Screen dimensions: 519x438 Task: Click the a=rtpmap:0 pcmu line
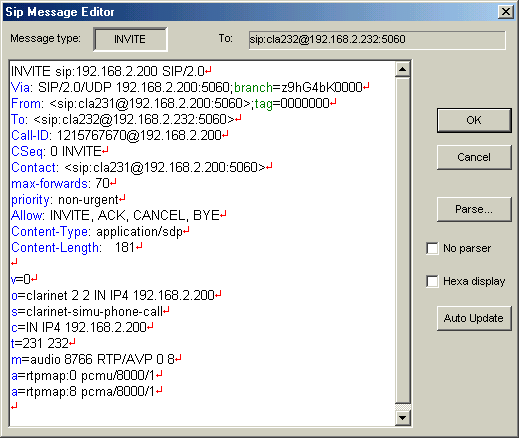point(87,375)
